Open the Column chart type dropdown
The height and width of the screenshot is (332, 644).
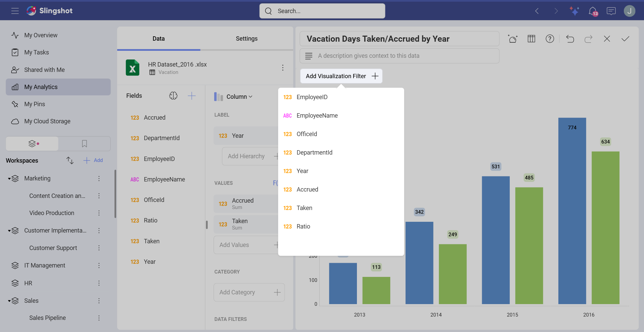(x=233, y=97)
